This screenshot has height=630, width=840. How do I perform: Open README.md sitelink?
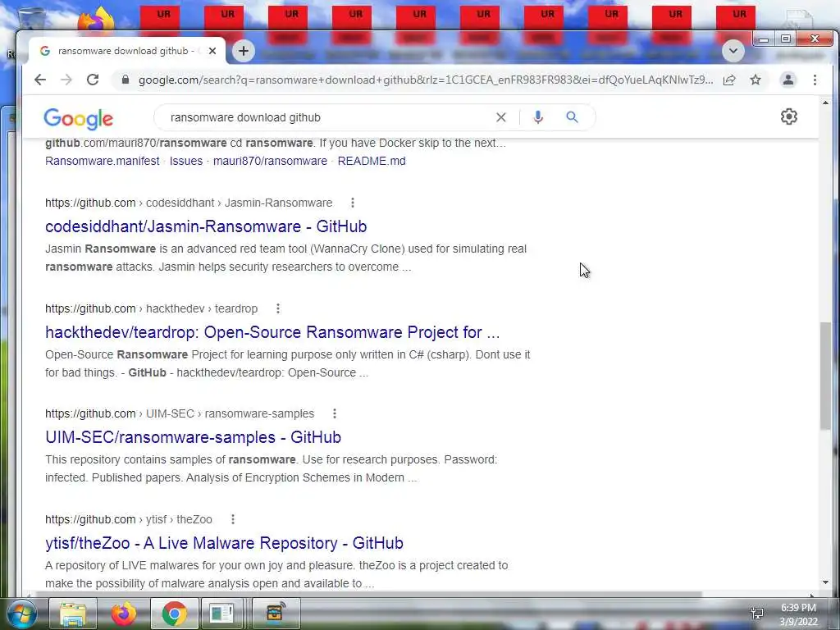point(372,161)
